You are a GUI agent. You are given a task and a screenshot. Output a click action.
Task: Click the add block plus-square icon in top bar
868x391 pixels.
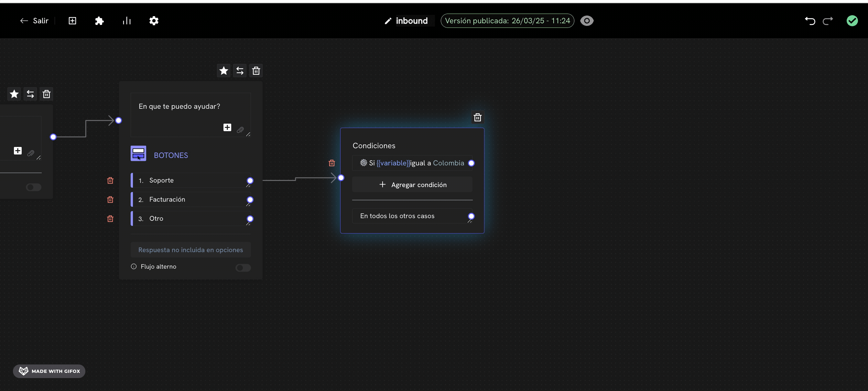72,21
